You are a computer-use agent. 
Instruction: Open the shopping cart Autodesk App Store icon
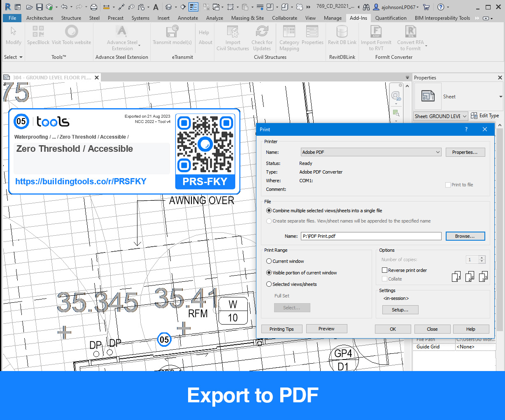pyautogui.click(x=426, y=7)
